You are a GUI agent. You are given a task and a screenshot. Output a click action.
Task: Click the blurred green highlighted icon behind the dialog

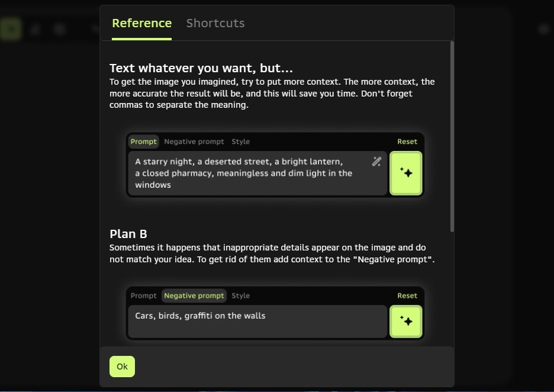[11, 28]
